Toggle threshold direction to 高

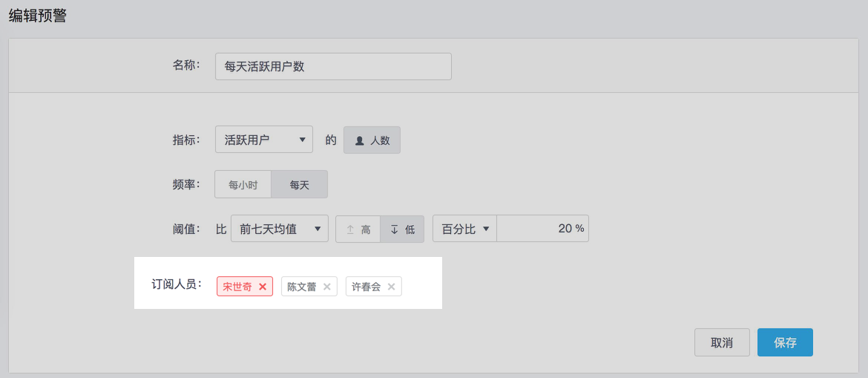coord(358,229)
